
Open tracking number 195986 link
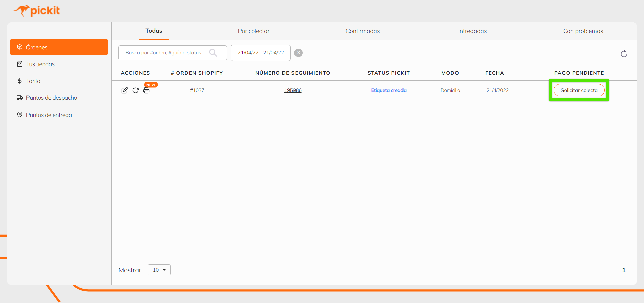point(293,90)
